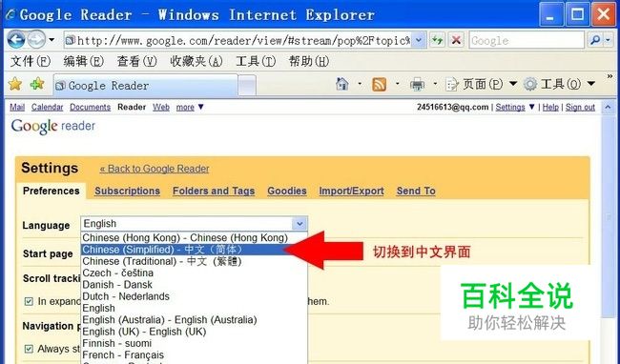Click the Help link
This screenshot has width=620, height=364.
550,107
